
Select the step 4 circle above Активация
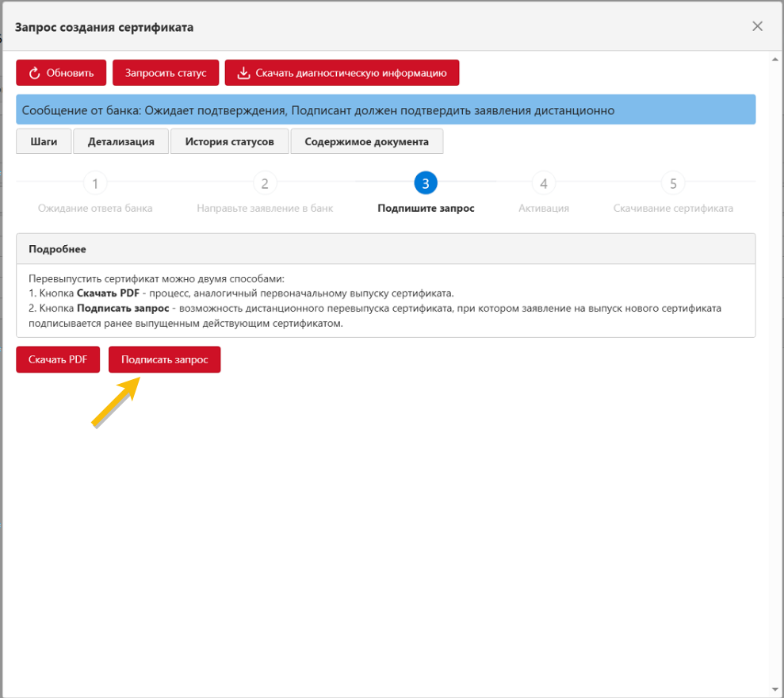[x=544, y=184]
